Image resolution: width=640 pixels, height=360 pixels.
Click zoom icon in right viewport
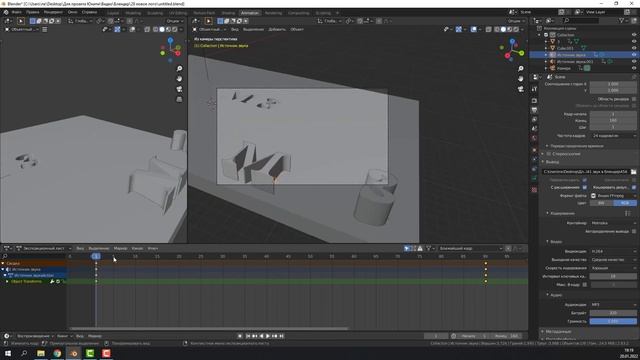[x=520, y=69]
